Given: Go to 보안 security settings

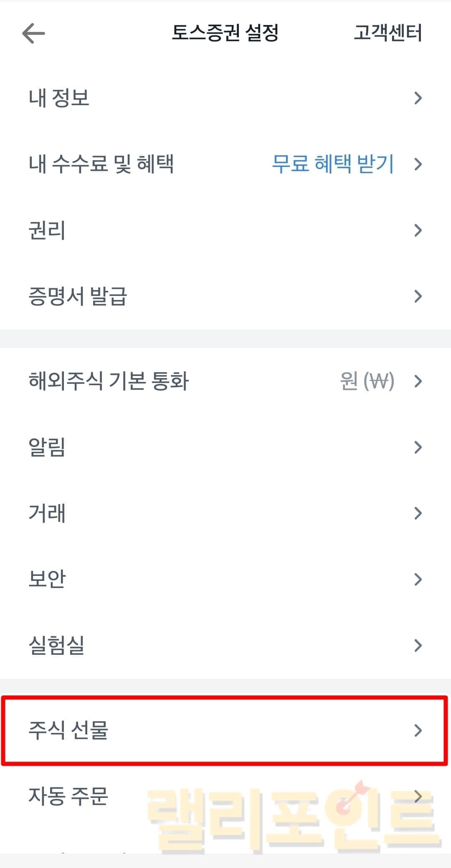Looking at the screenshot, I should click(x=47, y=579).
